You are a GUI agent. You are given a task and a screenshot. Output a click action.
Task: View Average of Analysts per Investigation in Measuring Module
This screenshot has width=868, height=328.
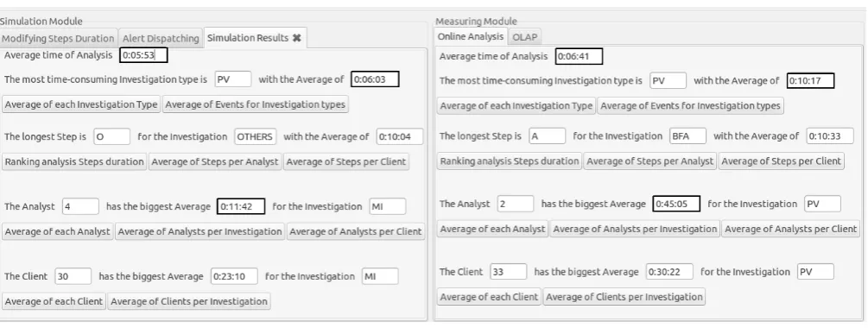(635, 229)
